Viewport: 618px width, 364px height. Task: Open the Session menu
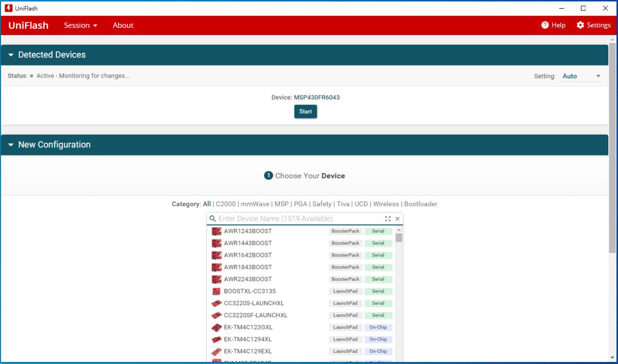coord(81,25)
